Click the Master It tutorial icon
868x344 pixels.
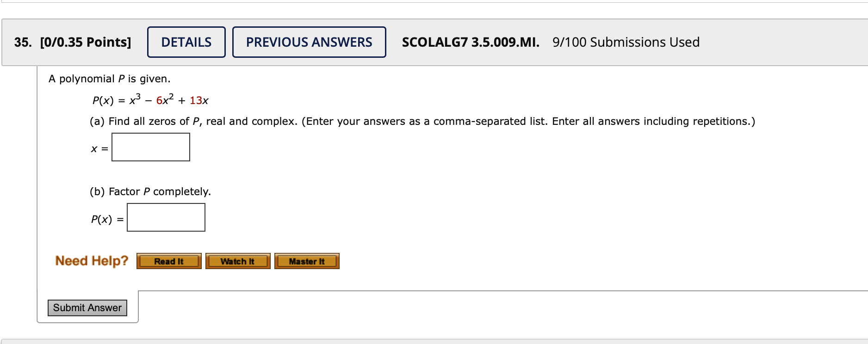(x=307, y=261)
